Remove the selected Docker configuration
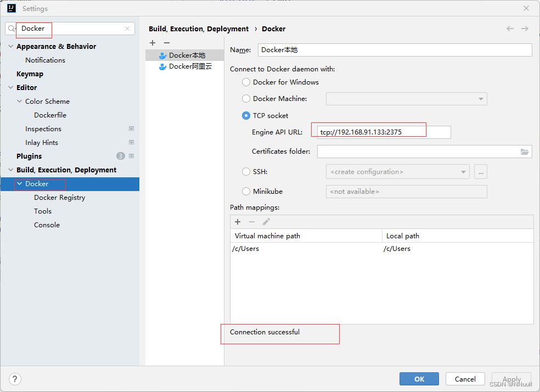 [x=167, y=43]
